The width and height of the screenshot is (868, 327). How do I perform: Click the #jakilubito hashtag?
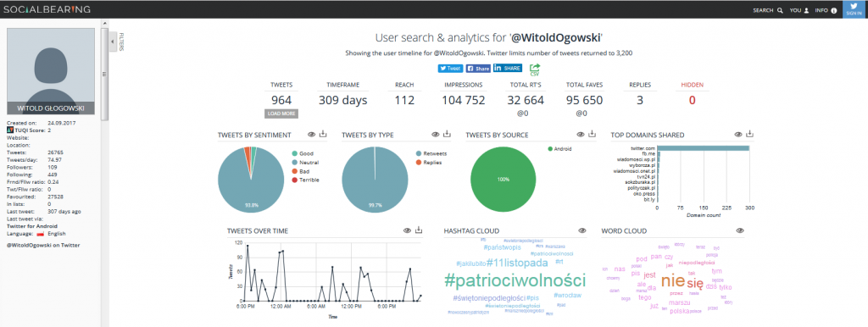(470, 263)
